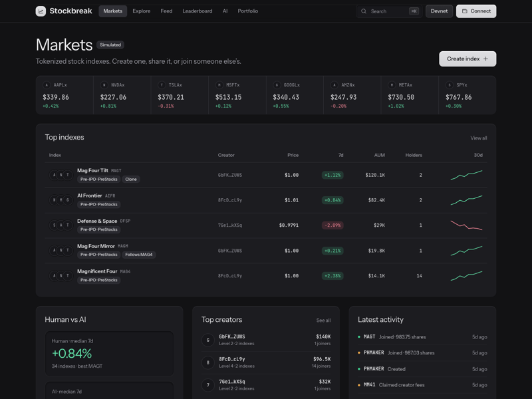The height and width of the screenshot is (399, 532).
Task: Open the AI nav tab
Action: point(225,11)
